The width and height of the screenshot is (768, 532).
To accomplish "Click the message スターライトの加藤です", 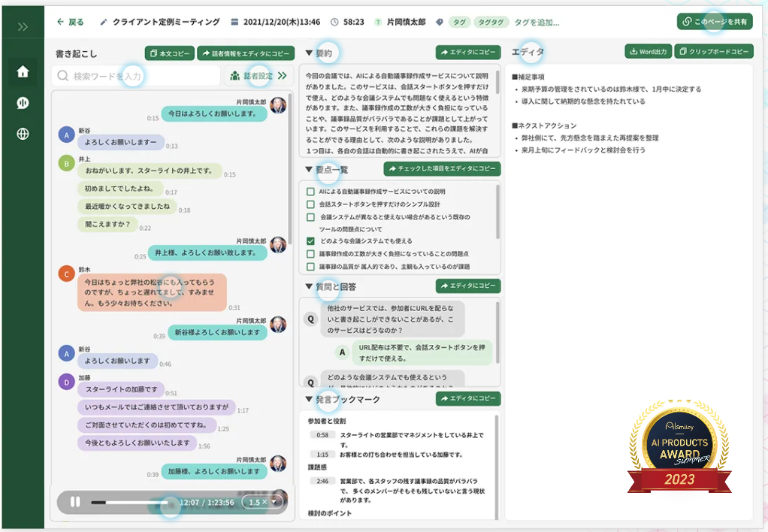I will pos(122,389).
